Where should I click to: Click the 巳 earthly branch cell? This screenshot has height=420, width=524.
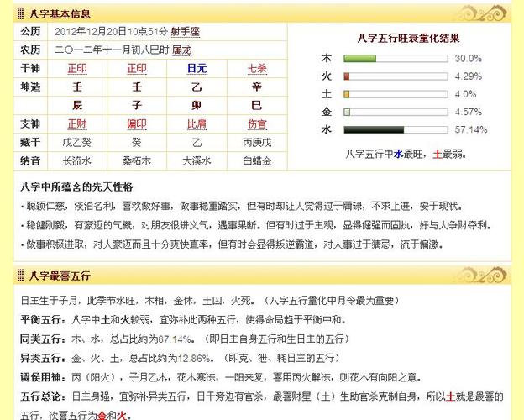click(257, 106)
